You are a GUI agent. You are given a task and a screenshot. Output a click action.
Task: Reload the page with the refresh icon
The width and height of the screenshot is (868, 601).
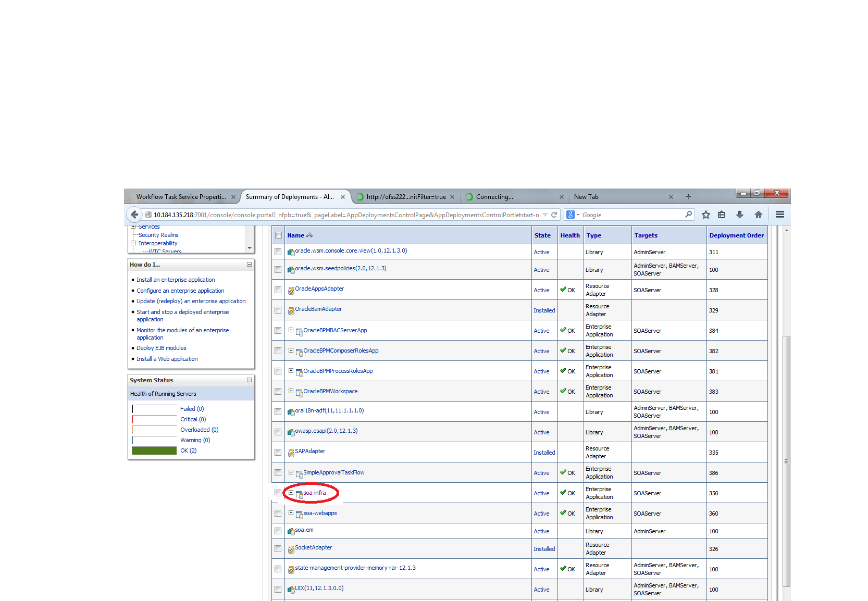pyautogui.click(x=554, y=215)
